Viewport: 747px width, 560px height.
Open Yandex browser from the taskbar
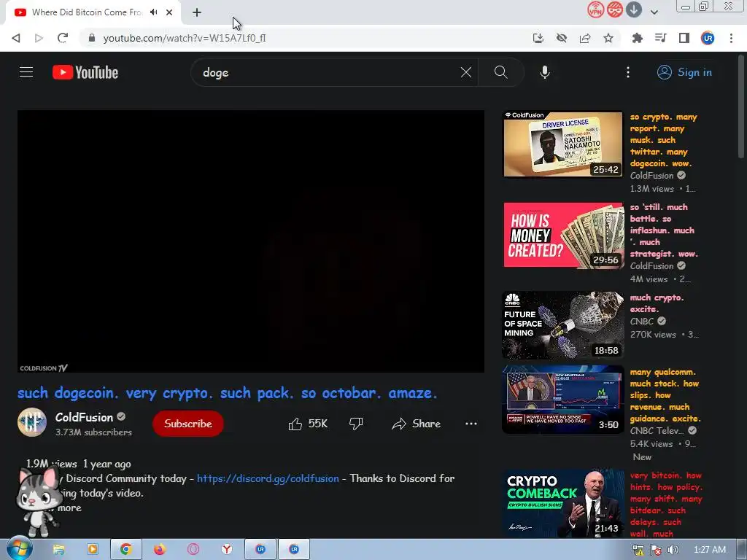[x=227, y=550]
